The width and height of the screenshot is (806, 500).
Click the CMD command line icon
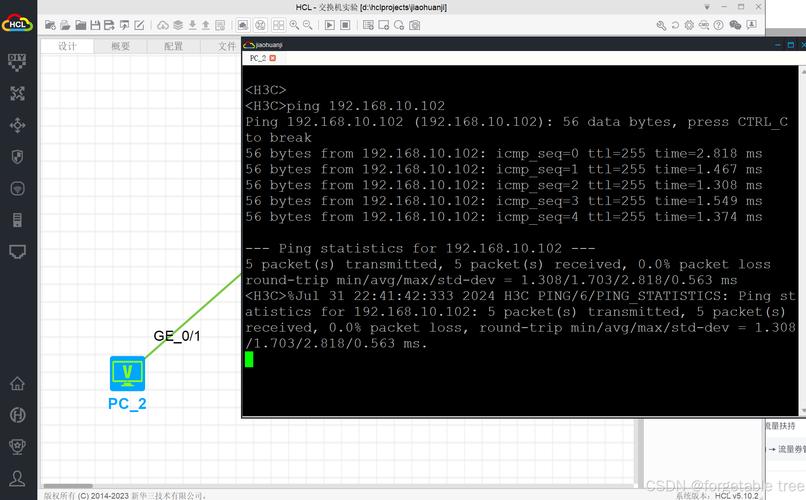pos(704,25)
